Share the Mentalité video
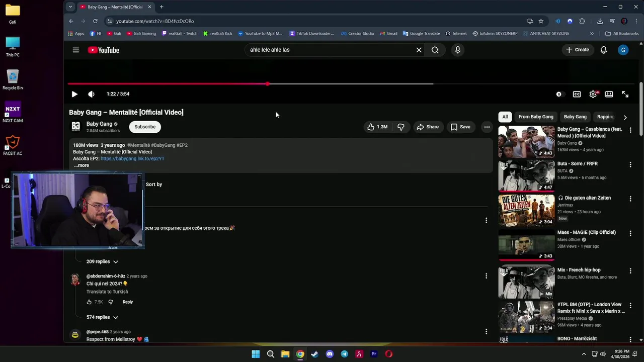Image resolution: width=644 pixels, height=362 pixels. click(x=428, y=127)
